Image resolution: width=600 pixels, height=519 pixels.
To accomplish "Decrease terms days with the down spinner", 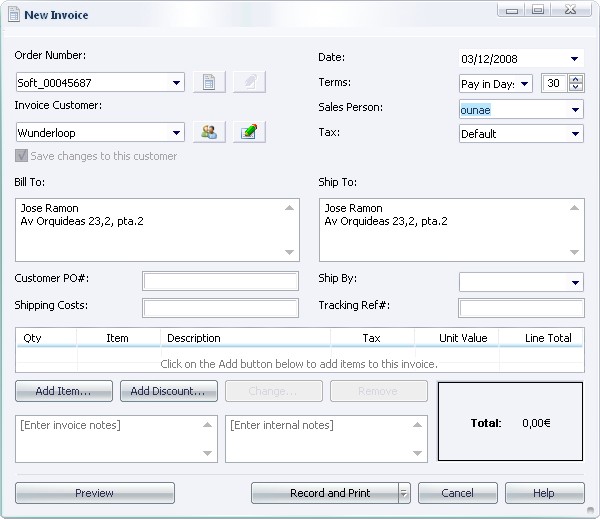I will [576, 87].
